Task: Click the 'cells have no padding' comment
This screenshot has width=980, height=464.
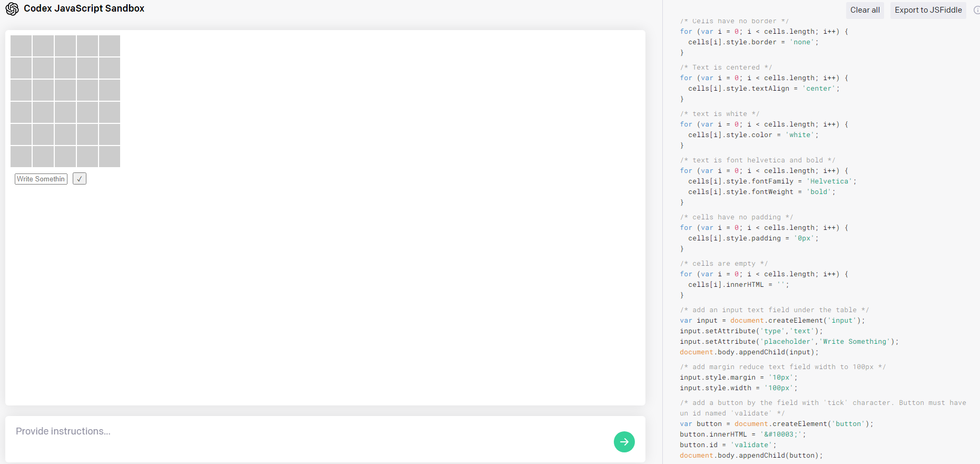Action: pyautogui.click(x=736, y=217)
